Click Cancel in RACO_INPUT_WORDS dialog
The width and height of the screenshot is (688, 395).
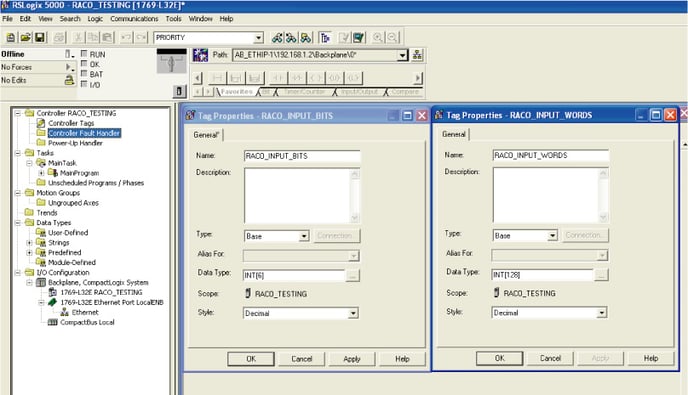(550, 358)
